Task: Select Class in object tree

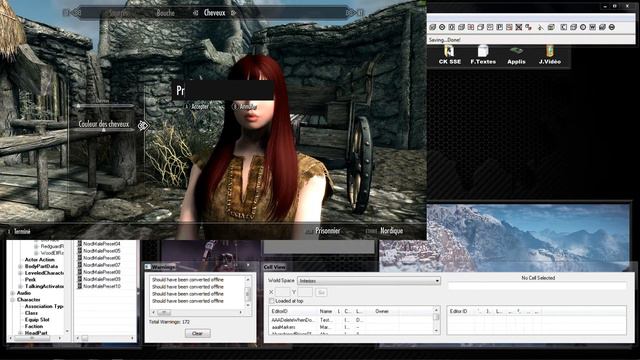Action: tap(31, 313)
